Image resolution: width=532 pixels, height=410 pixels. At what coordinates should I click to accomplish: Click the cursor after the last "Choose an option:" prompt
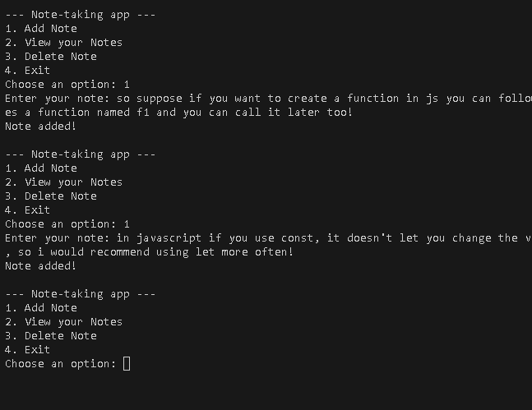coord(127,363)
